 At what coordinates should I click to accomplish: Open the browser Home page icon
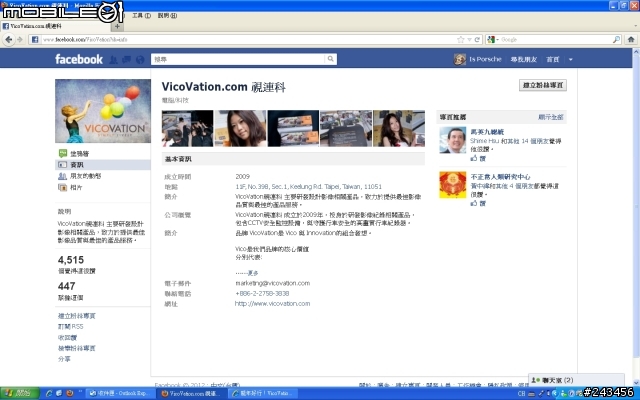pos(631,40)
